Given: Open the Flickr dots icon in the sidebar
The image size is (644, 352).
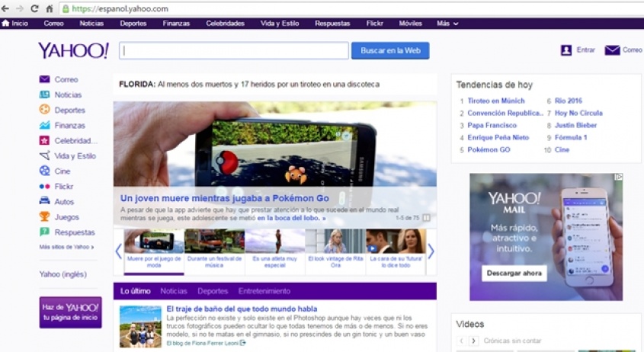Looking at the screenshot, I should [x=44, y=187].
